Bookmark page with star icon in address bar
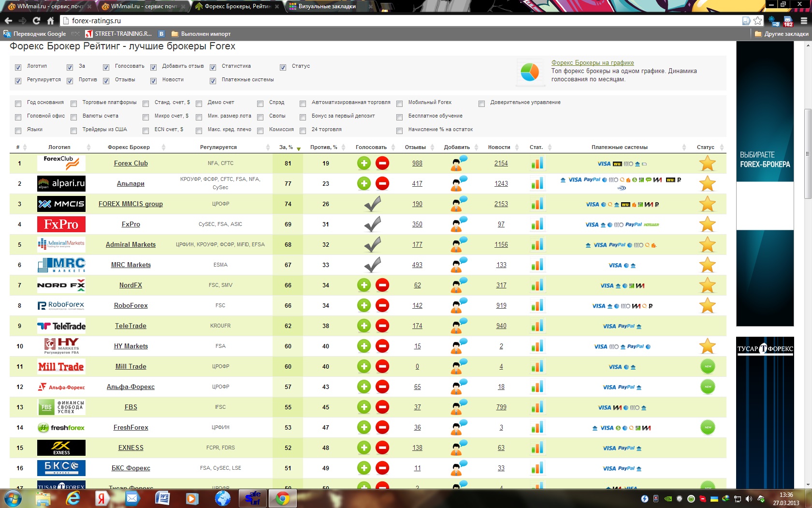812x508 pixels. pos(757,20)
